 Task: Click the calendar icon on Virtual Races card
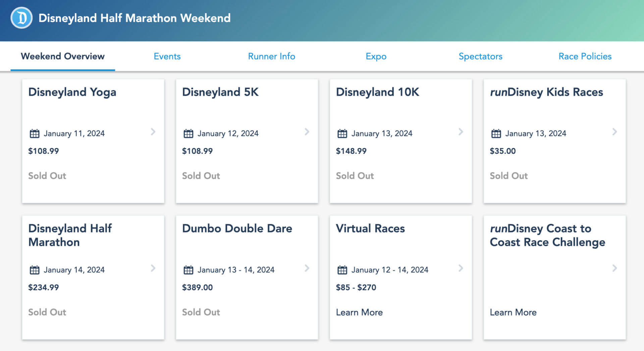[342, 270]
